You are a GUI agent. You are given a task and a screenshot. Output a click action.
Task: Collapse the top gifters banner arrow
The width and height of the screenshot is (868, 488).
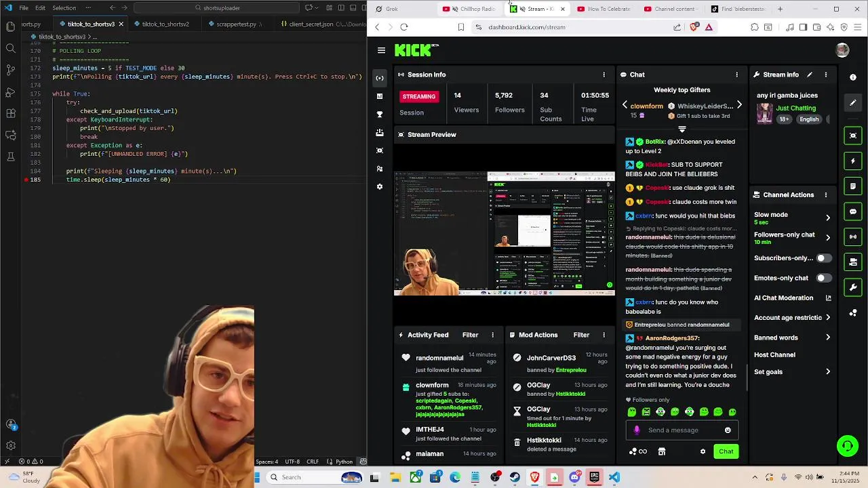[682, 129]
